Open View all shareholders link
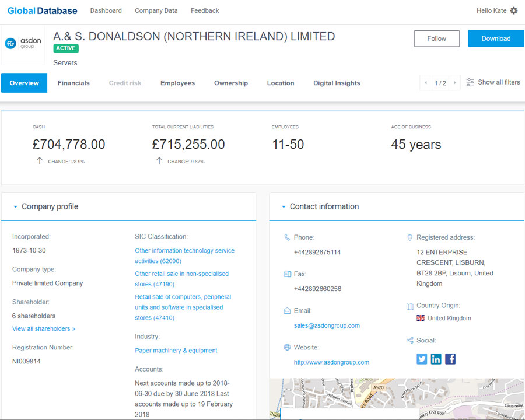525x420 pixels. [44, 328]
